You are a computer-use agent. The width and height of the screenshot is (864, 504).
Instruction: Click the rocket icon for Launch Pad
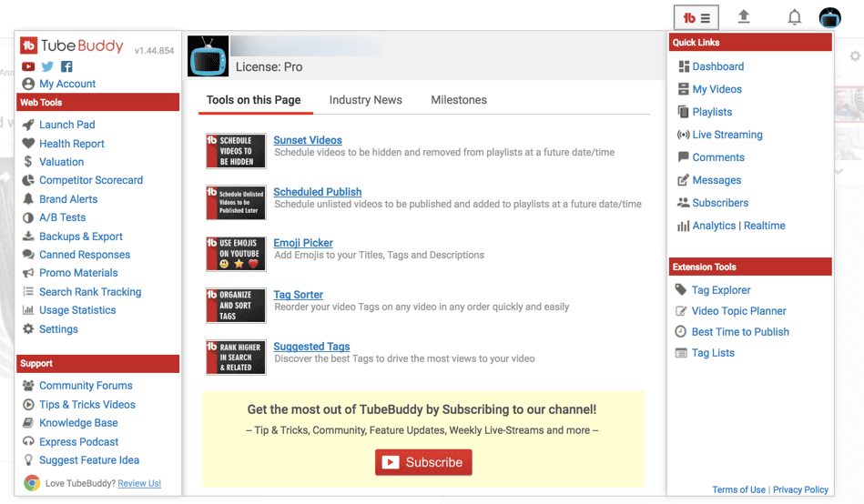coord(28,125)
